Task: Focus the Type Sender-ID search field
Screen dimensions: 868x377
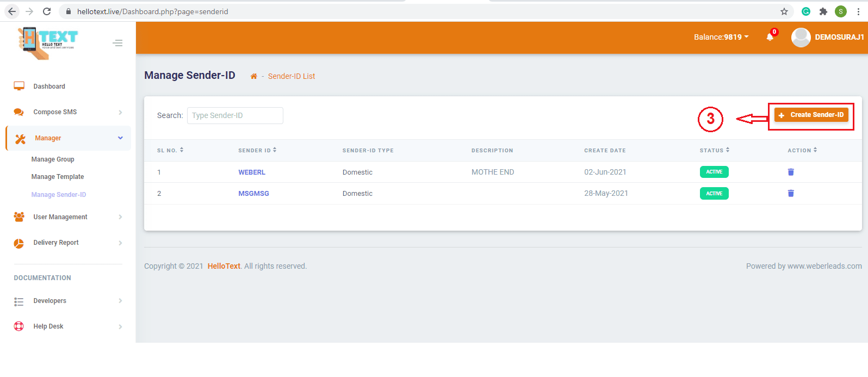Action: [x=235, y=115]
